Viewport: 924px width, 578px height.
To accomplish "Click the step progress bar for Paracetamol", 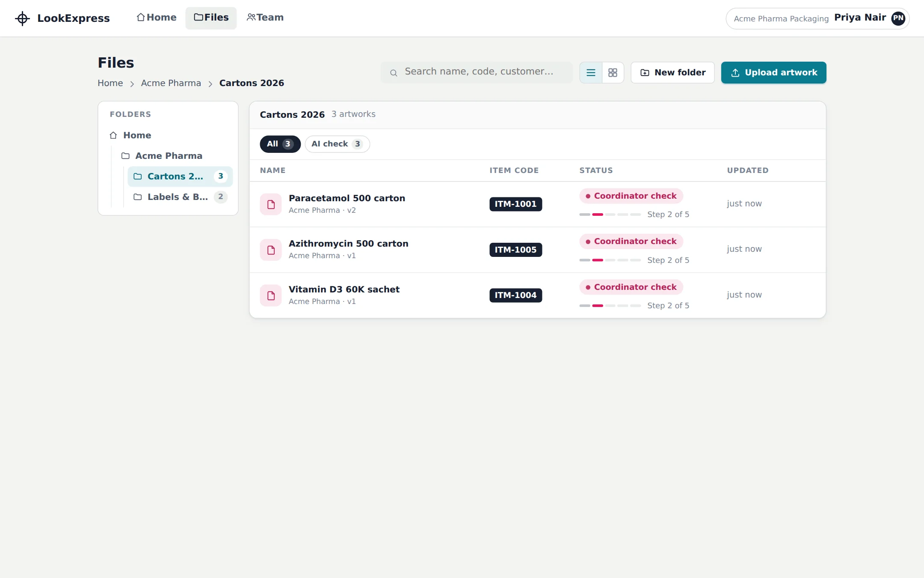I will [610, 215].
